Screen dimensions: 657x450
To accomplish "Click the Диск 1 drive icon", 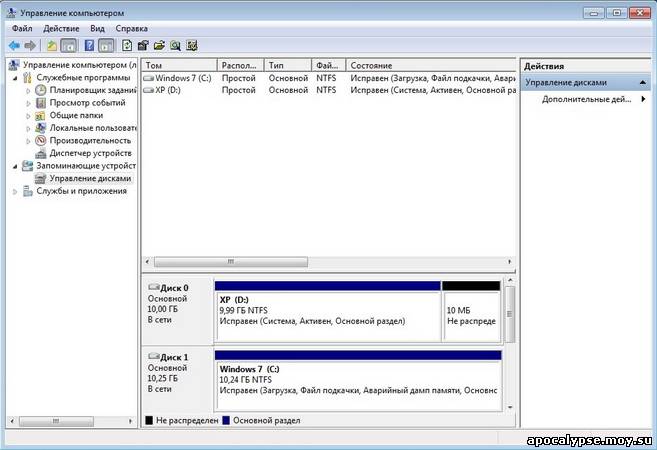I will click(154, 357).
